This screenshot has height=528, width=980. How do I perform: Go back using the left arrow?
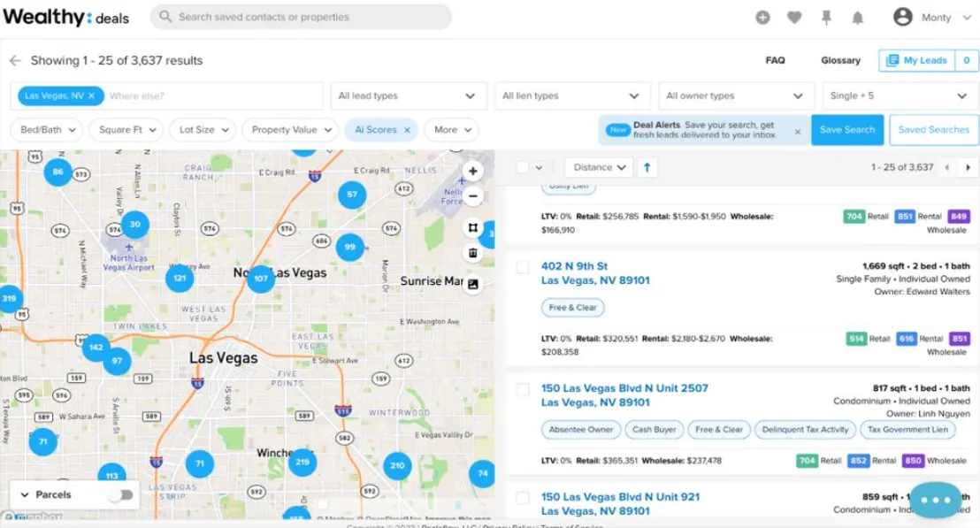15,61
